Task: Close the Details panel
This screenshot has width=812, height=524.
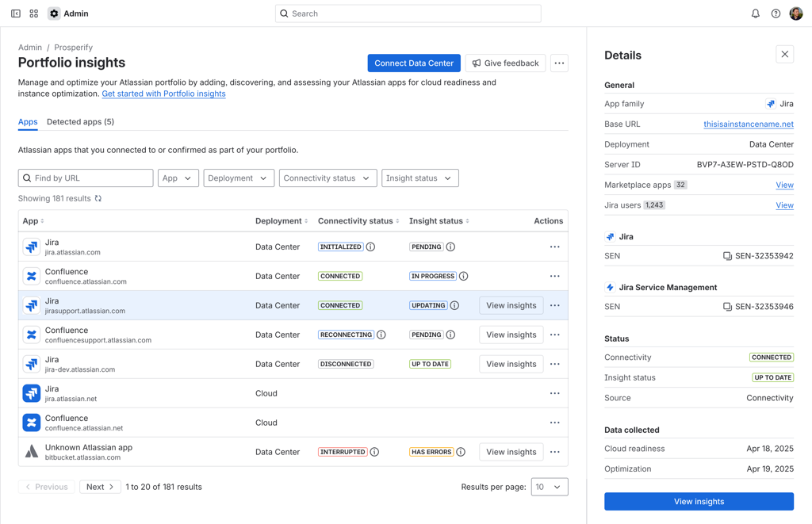Action: [784, 55]
